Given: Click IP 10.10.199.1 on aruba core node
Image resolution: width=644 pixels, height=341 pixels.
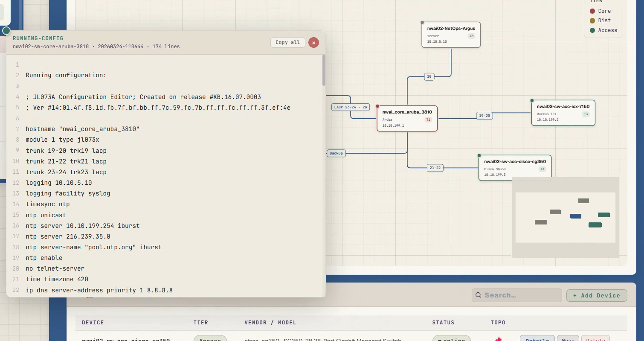Looking at the screenshot, I should (393, 126).
